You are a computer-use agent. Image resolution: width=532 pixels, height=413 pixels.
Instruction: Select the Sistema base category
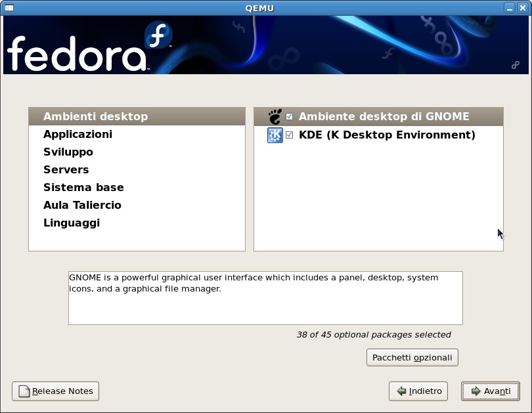pos(137,188)
